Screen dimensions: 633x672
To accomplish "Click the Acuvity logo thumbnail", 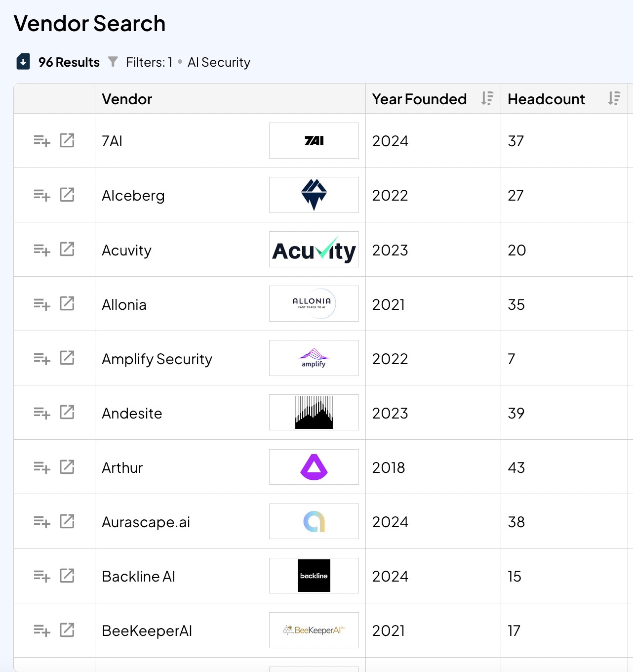I will coord(314,250).
